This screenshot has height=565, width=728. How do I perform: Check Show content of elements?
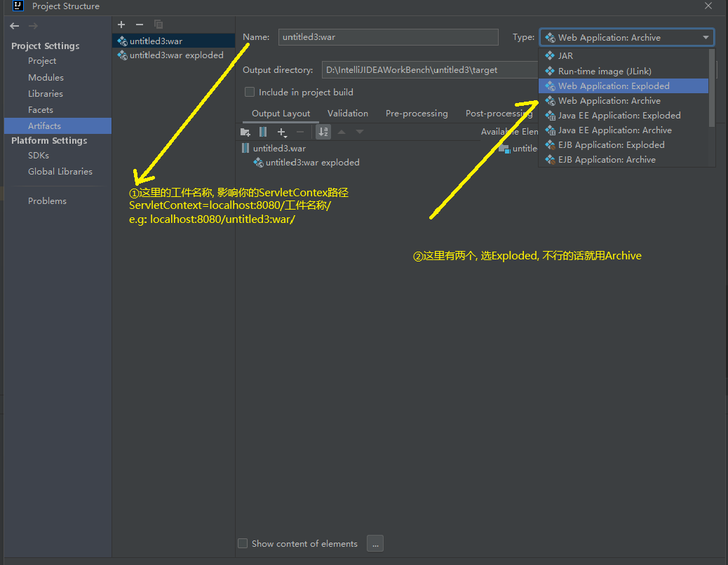click(x=243, y=543)
